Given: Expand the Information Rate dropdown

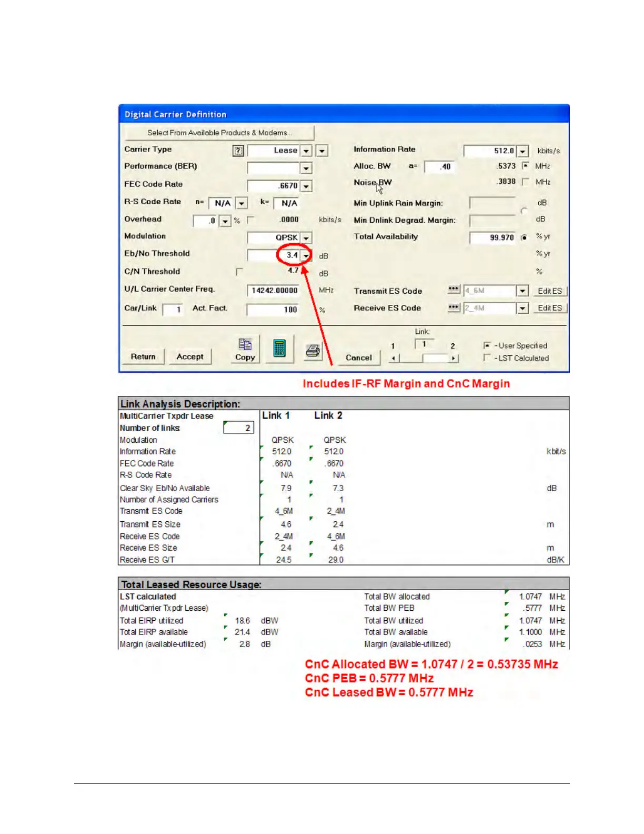Looking at the screenshot, I should click(522, 152).
